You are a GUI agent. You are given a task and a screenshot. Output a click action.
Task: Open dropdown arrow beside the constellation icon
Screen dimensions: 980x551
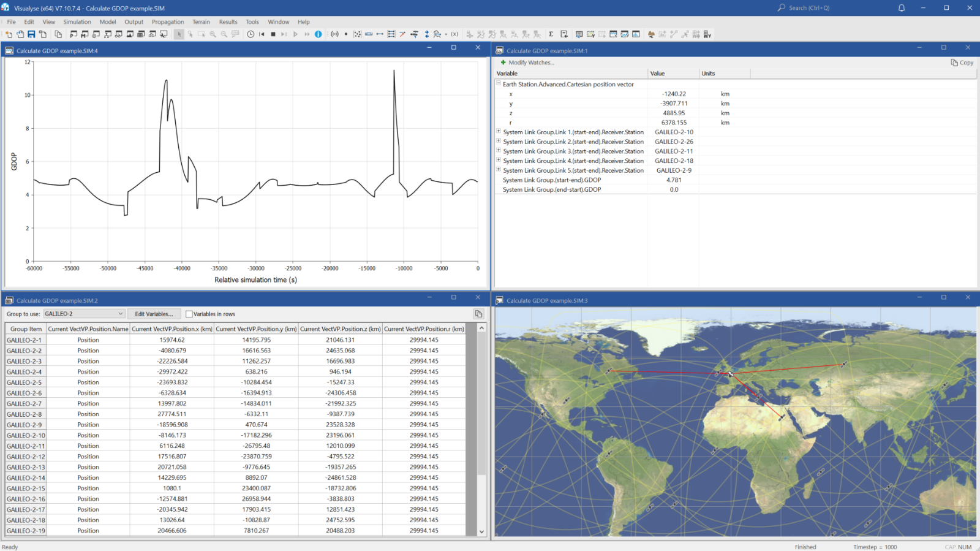[446, 34]
